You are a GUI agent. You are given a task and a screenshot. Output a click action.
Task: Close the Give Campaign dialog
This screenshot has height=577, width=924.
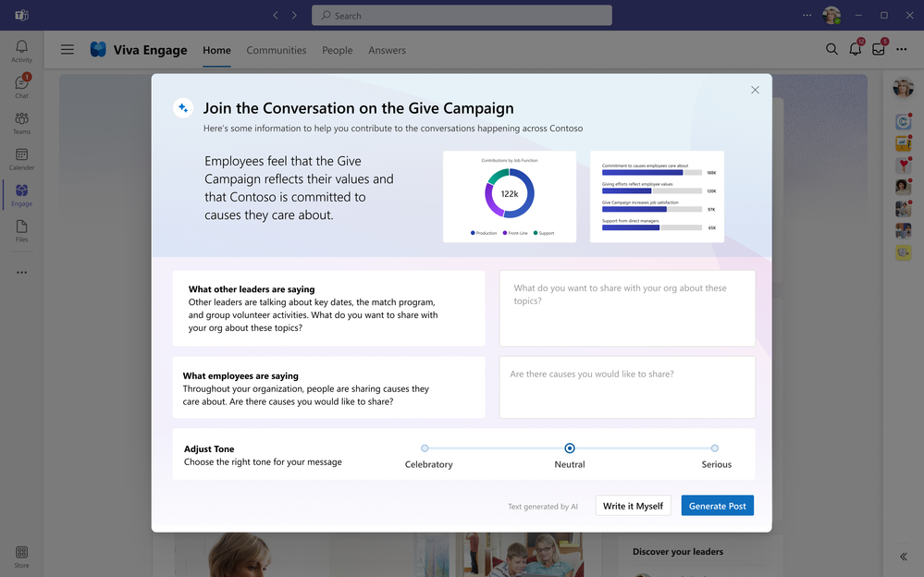tap(755, 91)
